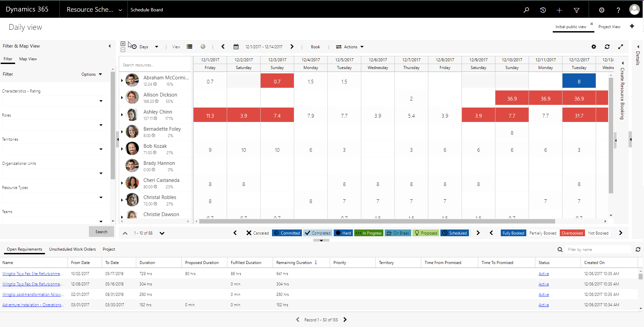Zoom out the timescale with the minus icon
The image size is (644, 327).
coord(123,50)
